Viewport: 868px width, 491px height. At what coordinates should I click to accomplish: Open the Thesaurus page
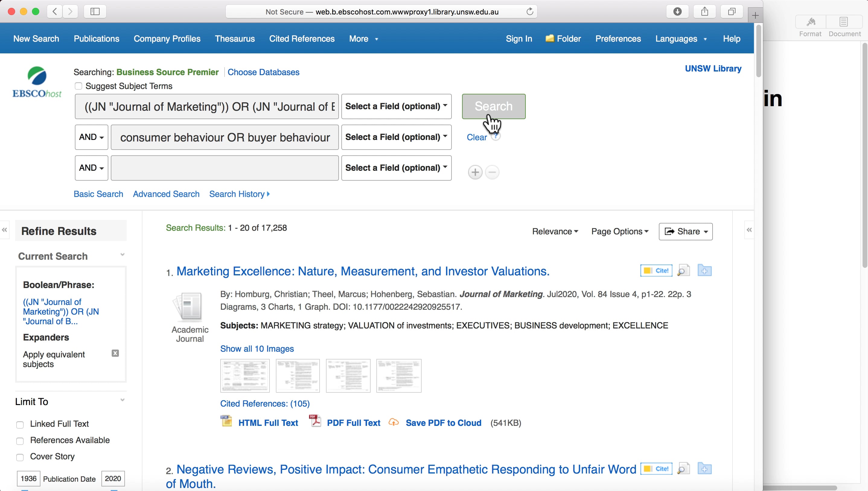click(235, 38)
